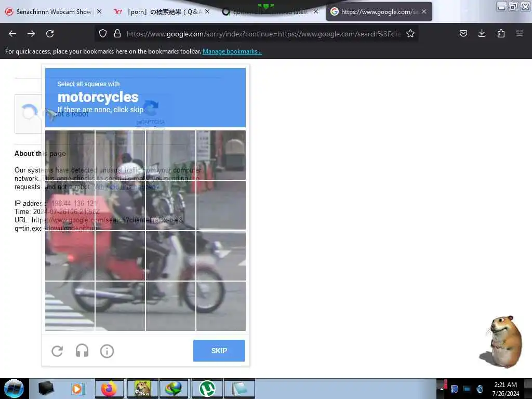Open the extensions puzzle-piece icon

pos(501,33)
